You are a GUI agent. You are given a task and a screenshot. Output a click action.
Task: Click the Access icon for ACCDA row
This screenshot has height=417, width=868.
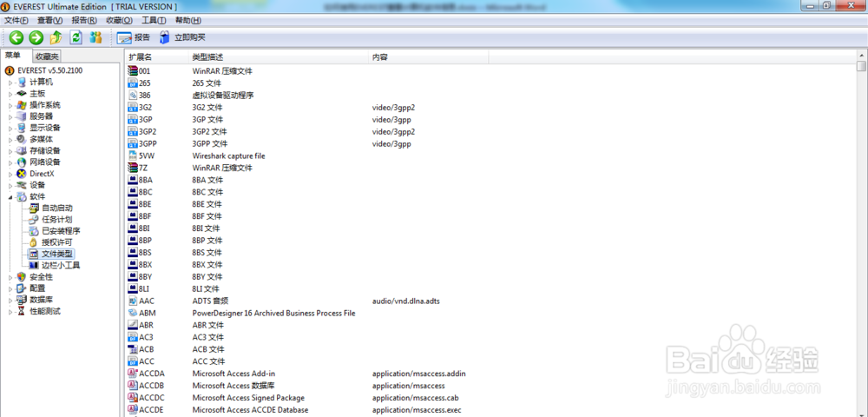coord(133,374)
